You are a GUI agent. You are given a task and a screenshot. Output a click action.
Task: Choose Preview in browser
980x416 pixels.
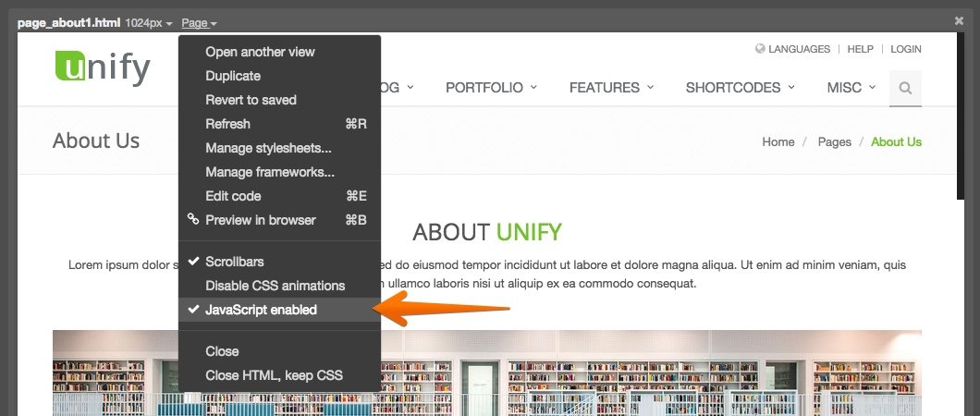pos(279,220)
